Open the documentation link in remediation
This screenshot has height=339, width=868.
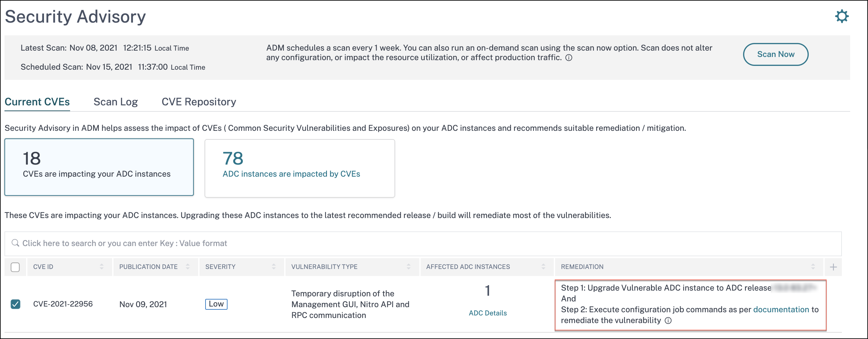pos(781,309)
